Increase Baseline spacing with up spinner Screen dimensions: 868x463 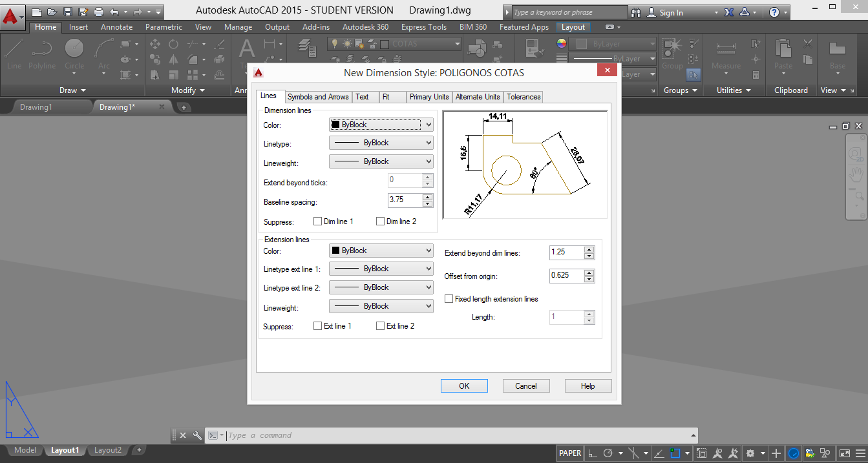(427, 196)
